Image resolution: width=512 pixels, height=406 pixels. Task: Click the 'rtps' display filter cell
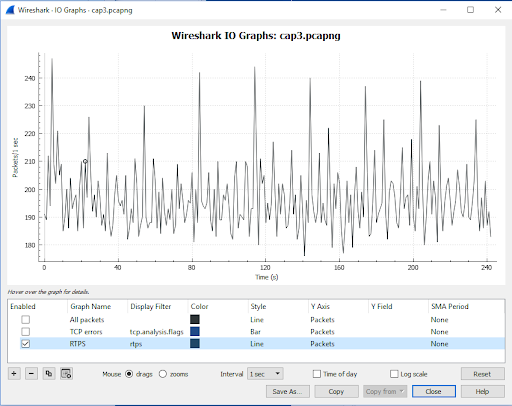point(136,344)
